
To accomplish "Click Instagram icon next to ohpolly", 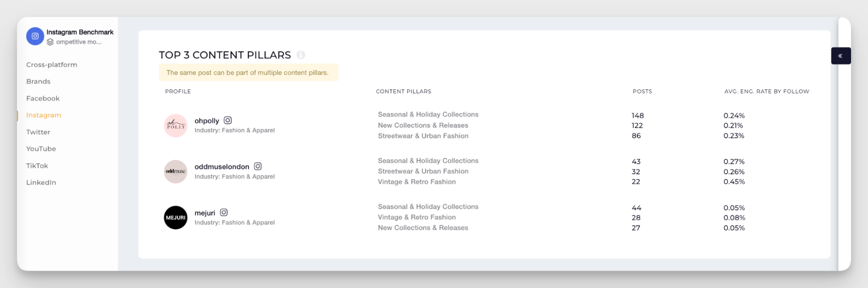I will tap(228, 120).
